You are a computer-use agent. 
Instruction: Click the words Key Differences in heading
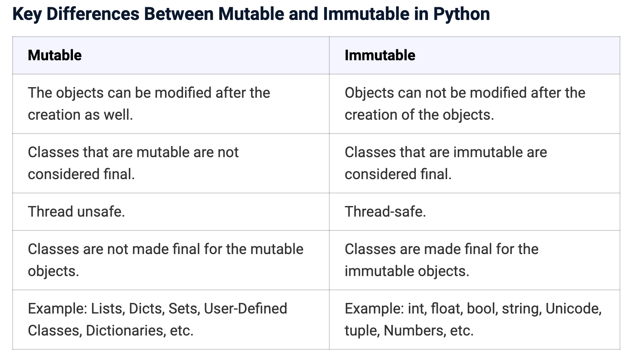(76, 15)
